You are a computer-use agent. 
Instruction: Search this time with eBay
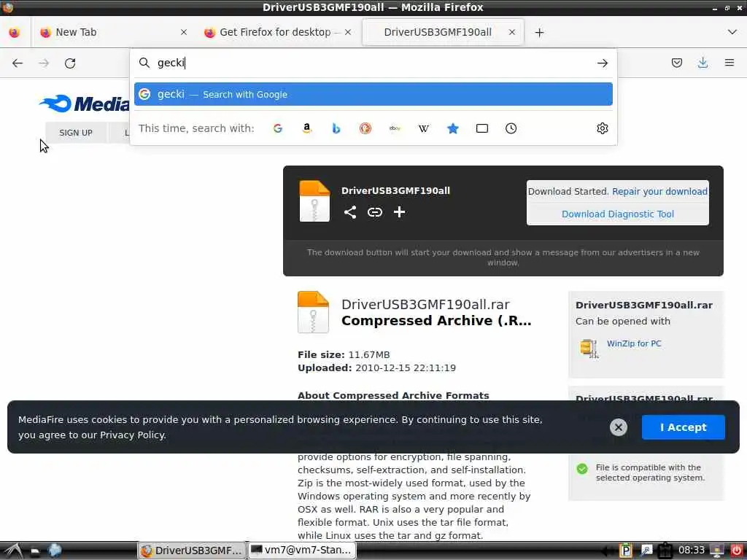click(395, 128)
